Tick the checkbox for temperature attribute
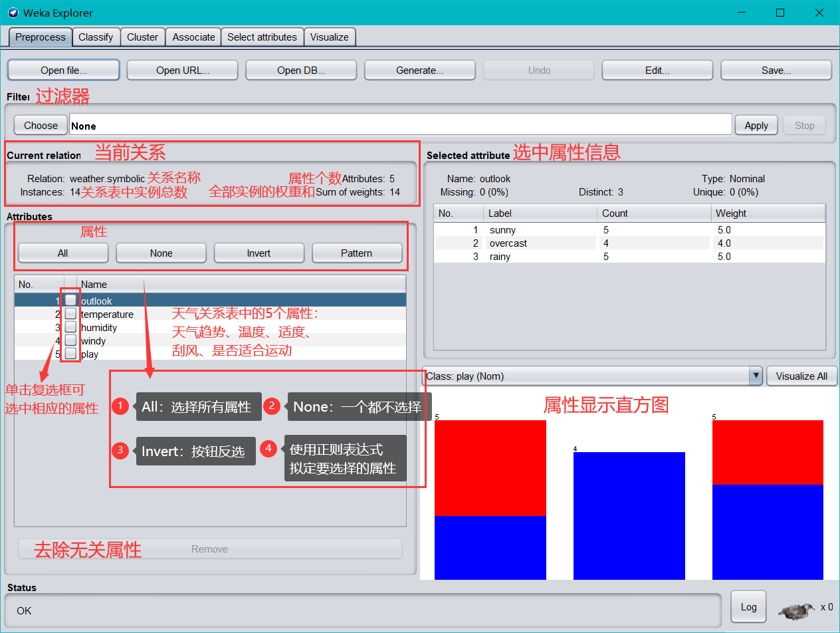Image resolution: width=840 pixels, height=633 pixels. pos(70,314)
